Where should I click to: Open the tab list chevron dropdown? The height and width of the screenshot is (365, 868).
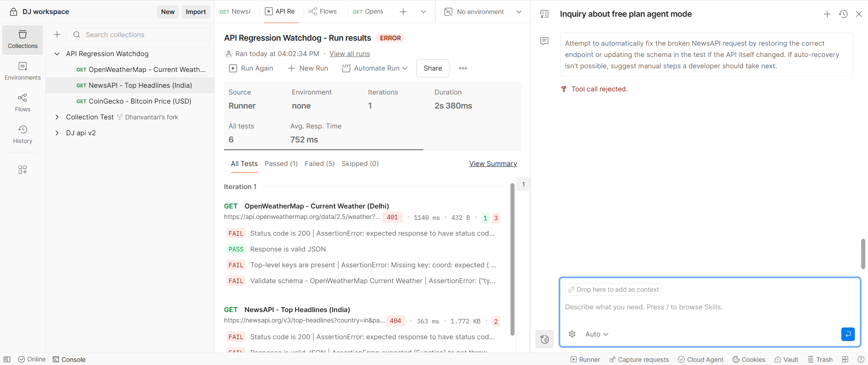[424, 12]
